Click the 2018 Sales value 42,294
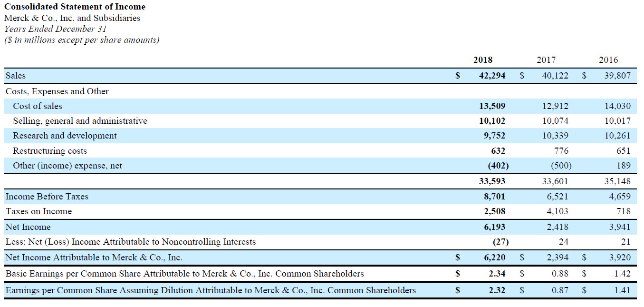 [490, 76]
